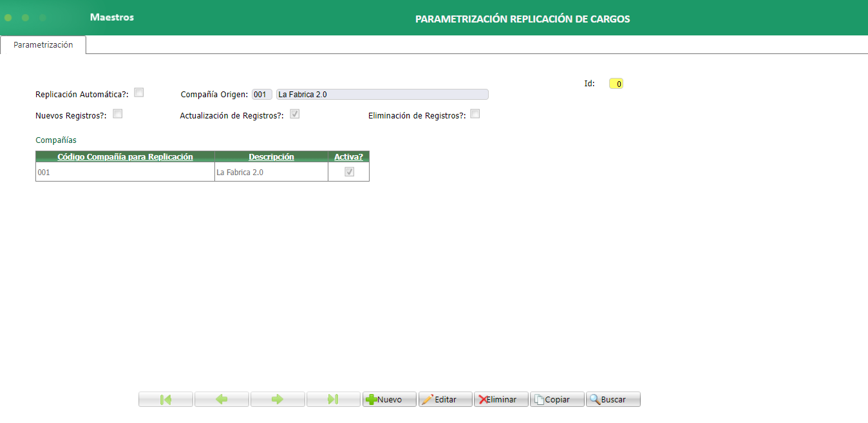Toggle the Eliminación de Registros checkbox

coord(475,113)
